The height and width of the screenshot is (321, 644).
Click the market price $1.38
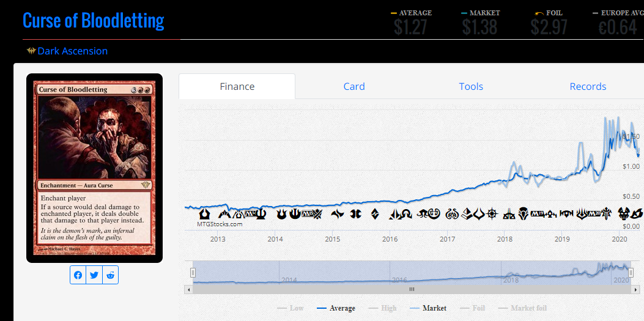(479, 27)
